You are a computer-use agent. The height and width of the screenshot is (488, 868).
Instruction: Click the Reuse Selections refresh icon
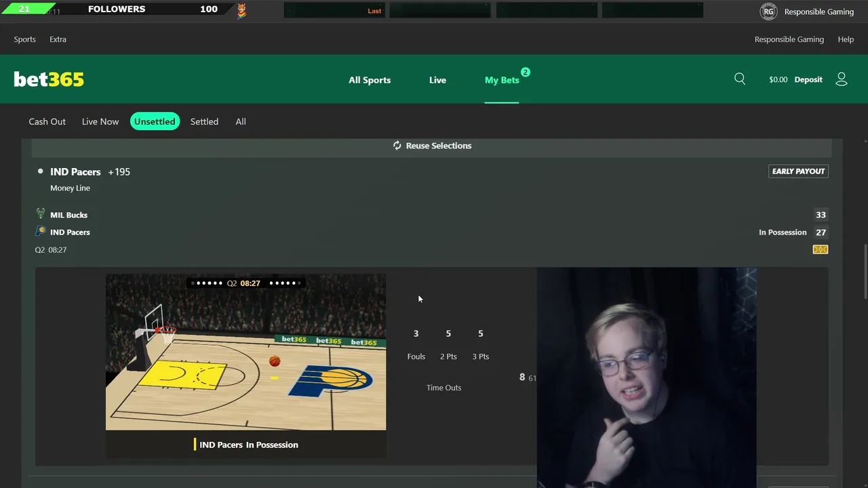[397, 146]
